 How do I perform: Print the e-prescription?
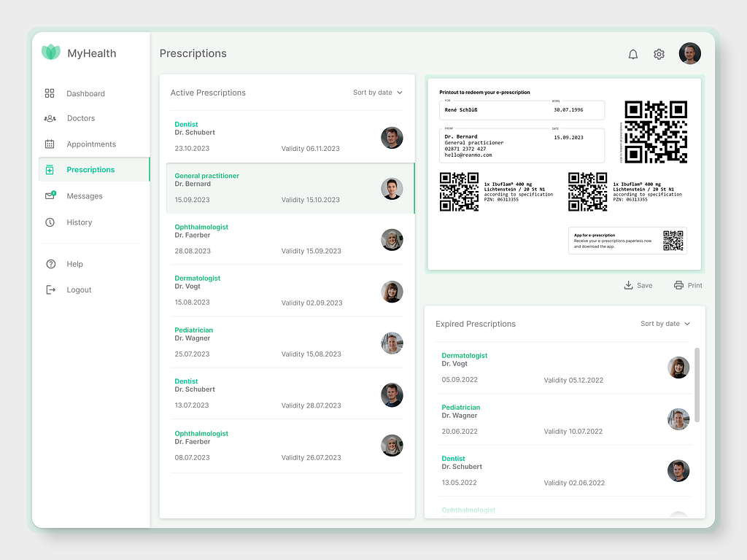[x=688, y=285]
